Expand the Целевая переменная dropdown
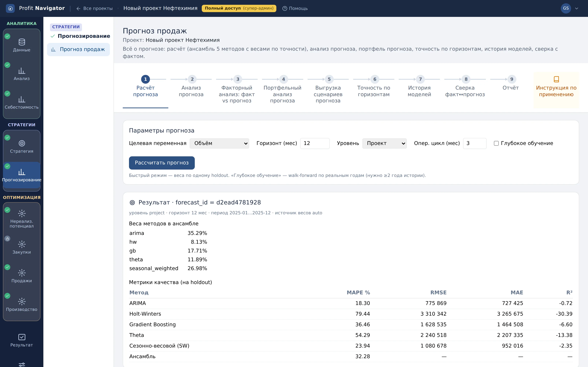Image resolution: width=588 pixels, height=367 pixels. click(x=219, y=143)
